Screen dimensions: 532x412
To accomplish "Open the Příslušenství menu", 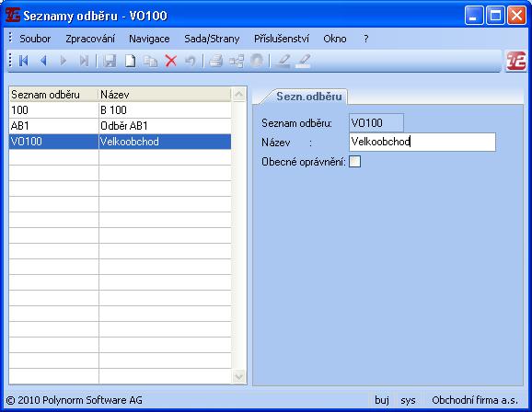I will [282, 39].
